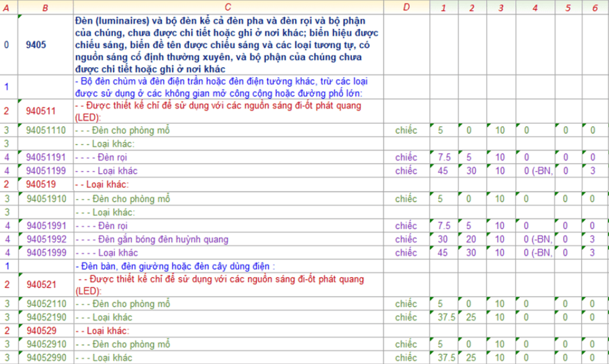
Task: Click the value 5 in row 94051910
Action: tap(440, 199)
